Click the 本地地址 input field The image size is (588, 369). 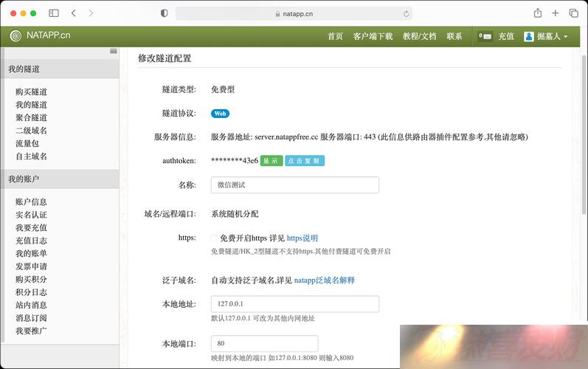(x=295, y=304)
